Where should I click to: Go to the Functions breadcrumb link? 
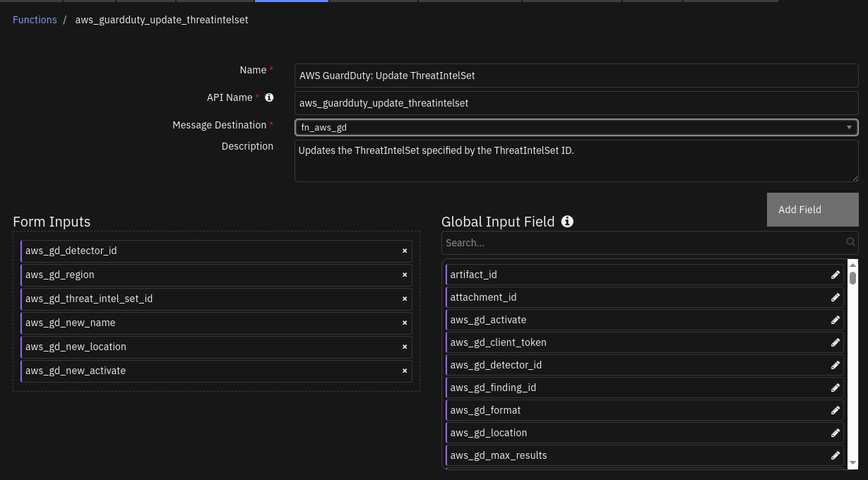(x=35, y=20)
